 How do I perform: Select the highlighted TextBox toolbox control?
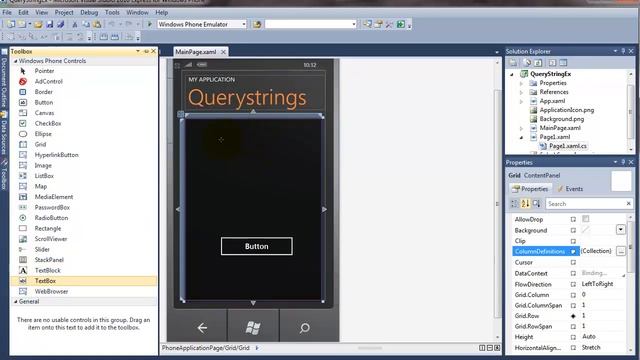click(83, 281)
